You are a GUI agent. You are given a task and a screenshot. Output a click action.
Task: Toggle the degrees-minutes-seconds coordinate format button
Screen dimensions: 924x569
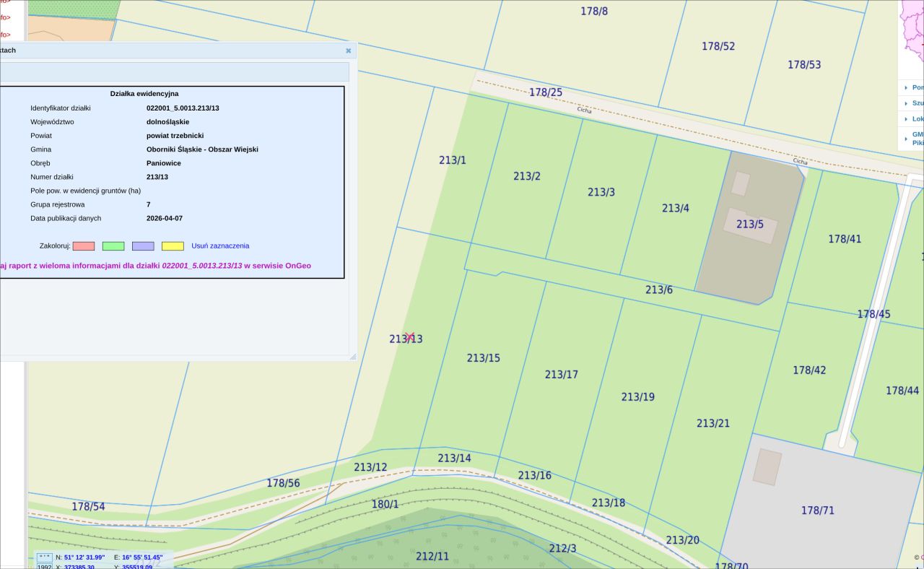(x=45, y=557)
